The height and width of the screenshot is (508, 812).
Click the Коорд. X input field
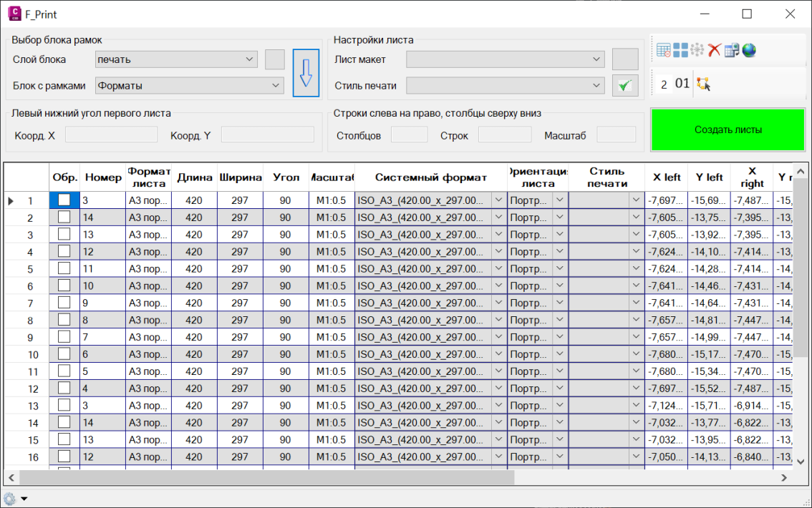111,135
